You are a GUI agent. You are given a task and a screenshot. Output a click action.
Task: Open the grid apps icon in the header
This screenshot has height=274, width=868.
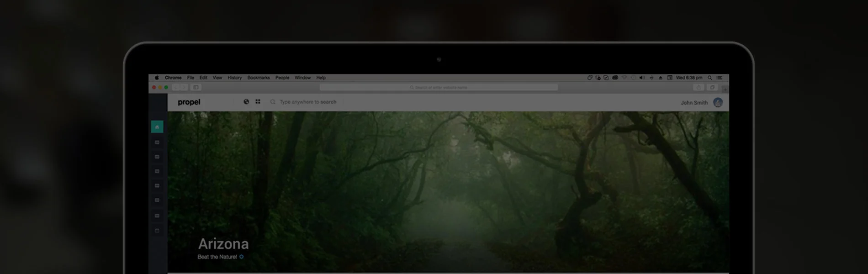click(258, 102)
